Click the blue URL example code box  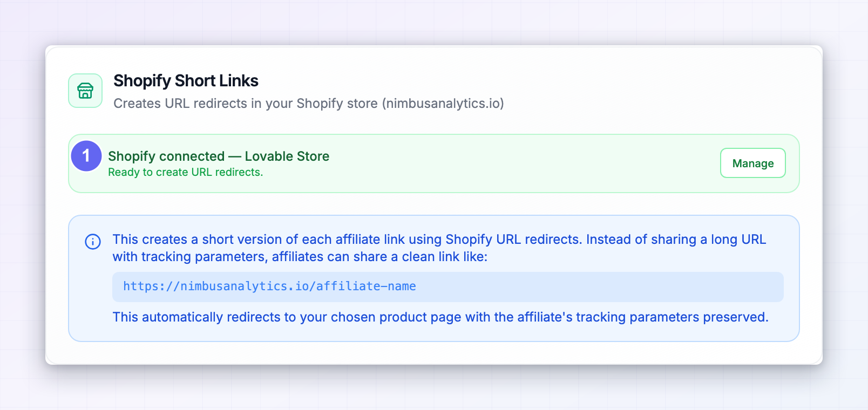click(447, 287)
